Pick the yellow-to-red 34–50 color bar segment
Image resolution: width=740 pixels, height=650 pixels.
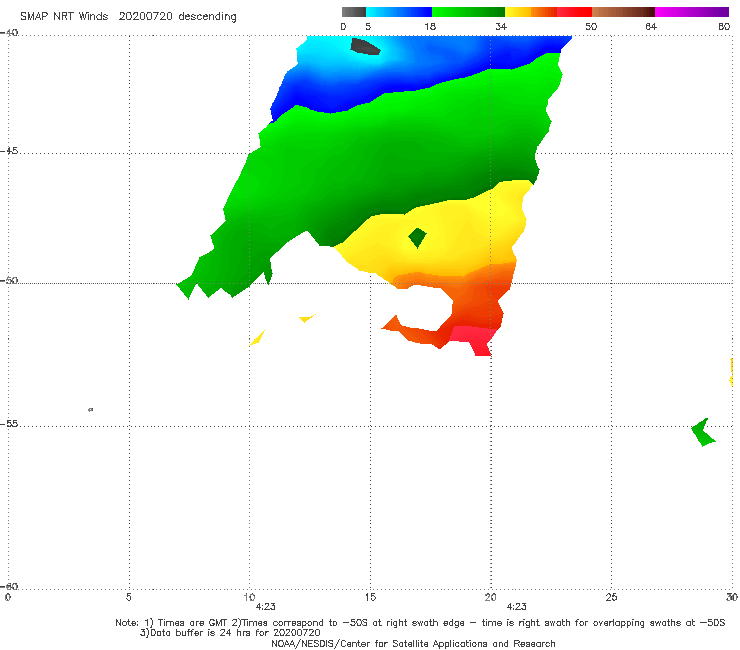(x=548, y=12)
